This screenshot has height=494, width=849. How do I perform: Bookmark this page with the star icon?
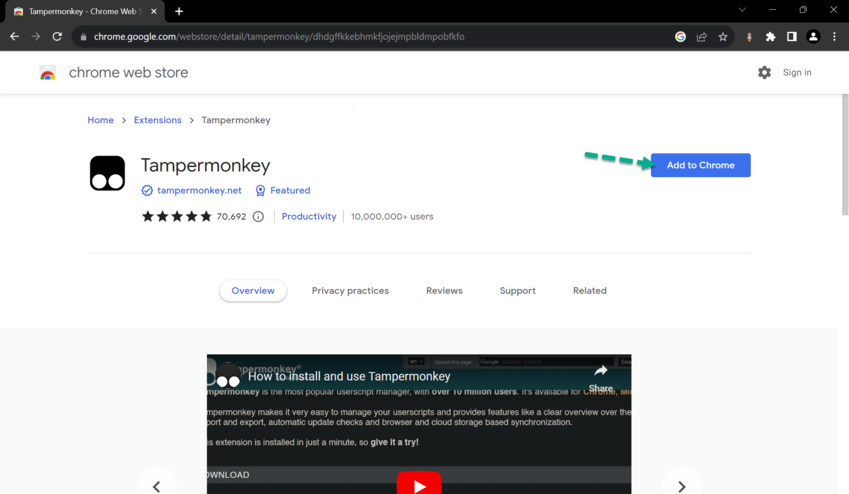click(x=723, y=36)
